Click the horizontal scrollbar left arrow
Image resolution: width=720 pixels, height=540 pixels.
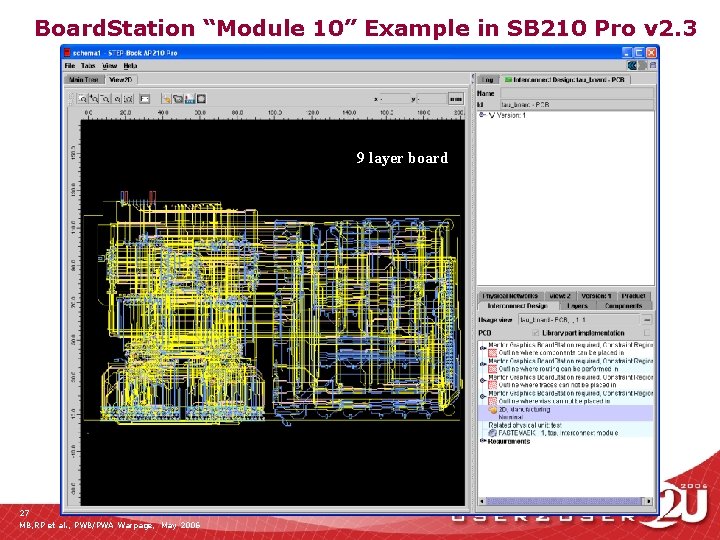(x=482, y=501)
